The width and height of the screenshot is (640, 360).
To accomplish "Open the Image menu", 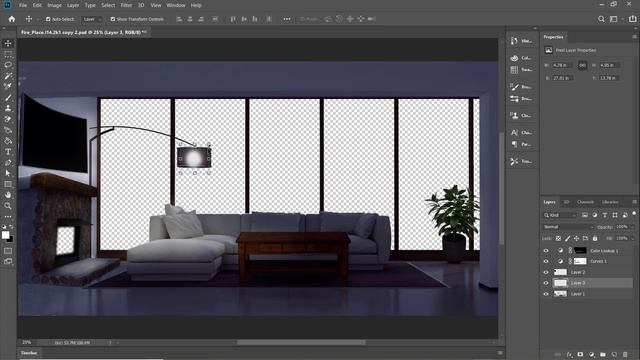I will (x=54, y=5).
